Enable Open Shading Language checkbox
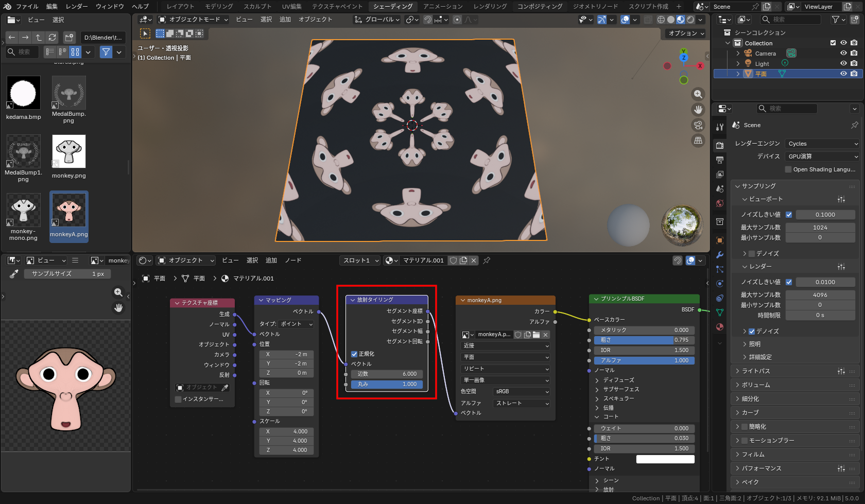Screen dimensions: 865x504 point(788,169)
